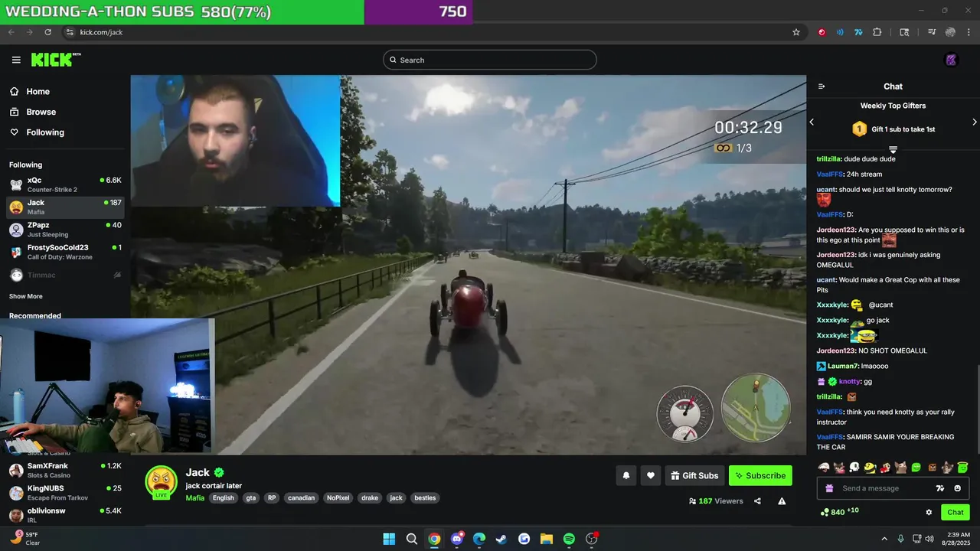Turn on notifications with bell icon
Image resolution: width=980 pixels, height=551 pixels.
[x=626, y=475]
